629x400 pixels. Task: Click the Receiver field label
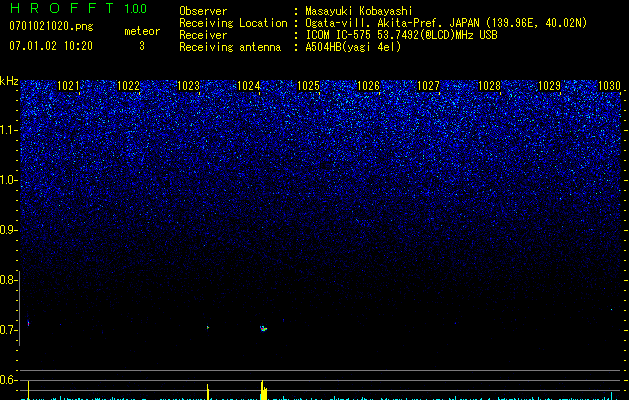[203, 35]
